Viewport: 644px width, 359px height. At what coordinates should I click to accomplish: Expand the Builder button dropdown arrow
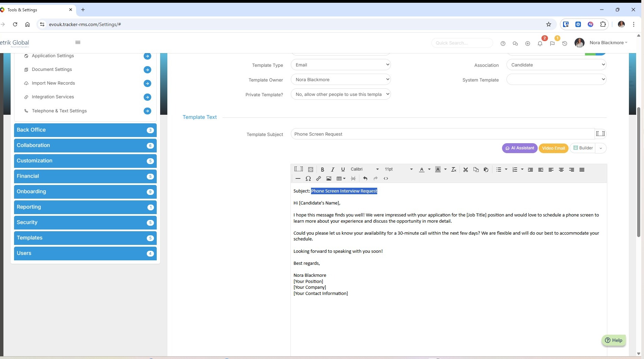601,148
